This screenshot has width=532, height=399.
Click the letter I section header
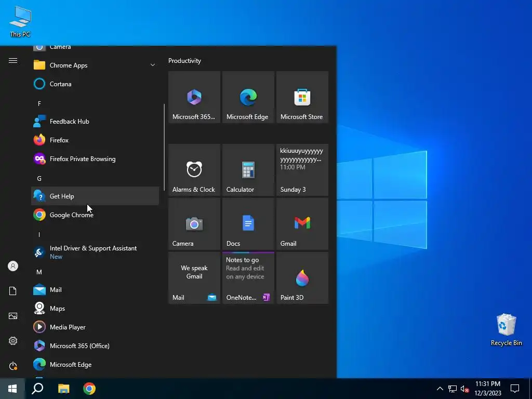[x=39, y=234]
